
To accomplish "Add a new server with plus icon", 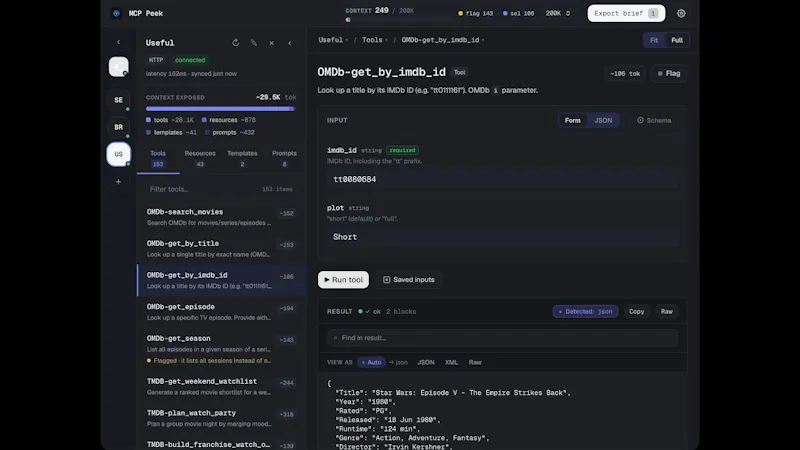I will point(118,182).
